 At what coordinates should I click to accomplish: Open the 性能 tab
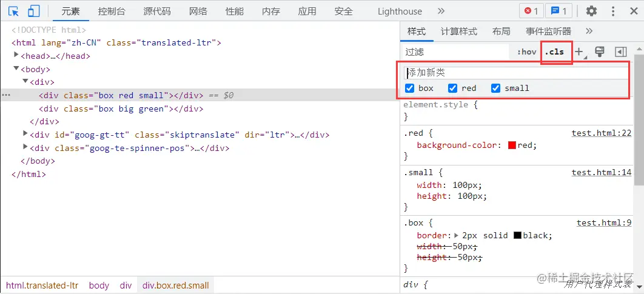pyautogui.click(x=235, y=11)
